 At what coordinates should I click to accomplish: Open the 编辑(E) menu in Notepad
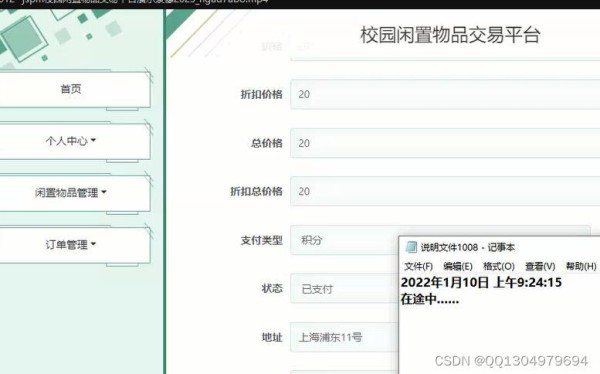coord(458,266)
